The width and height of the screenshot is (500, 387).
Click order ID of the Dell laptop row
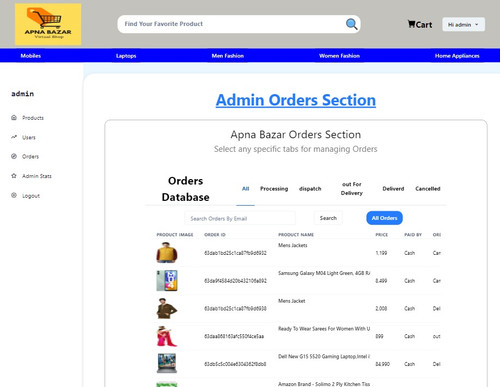click(235, 364)
